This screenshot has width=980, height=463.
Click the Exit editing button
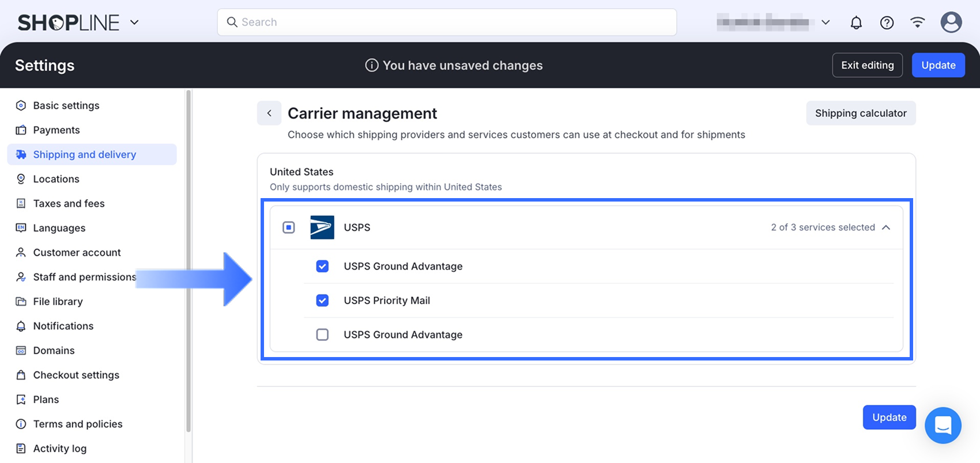[x=867, y=65]
